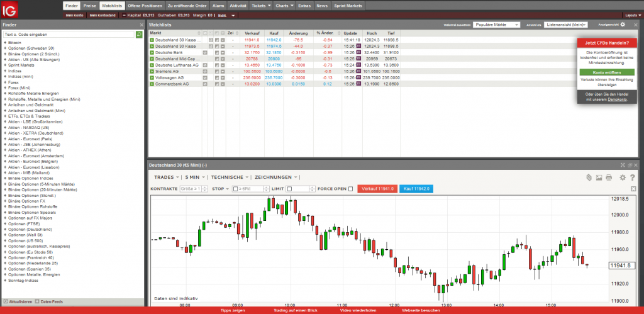Click info icon in Deutsche Lufthansa AG row
The height and width of the screenshot is (314, 644).
click(x=204, y=65)
